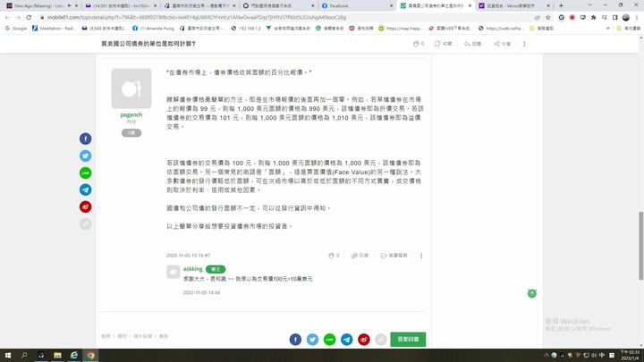Switch to the (14,391 unread) mail tab
Image resolution: width=644 pixels, height=362 pixels.
121,5
